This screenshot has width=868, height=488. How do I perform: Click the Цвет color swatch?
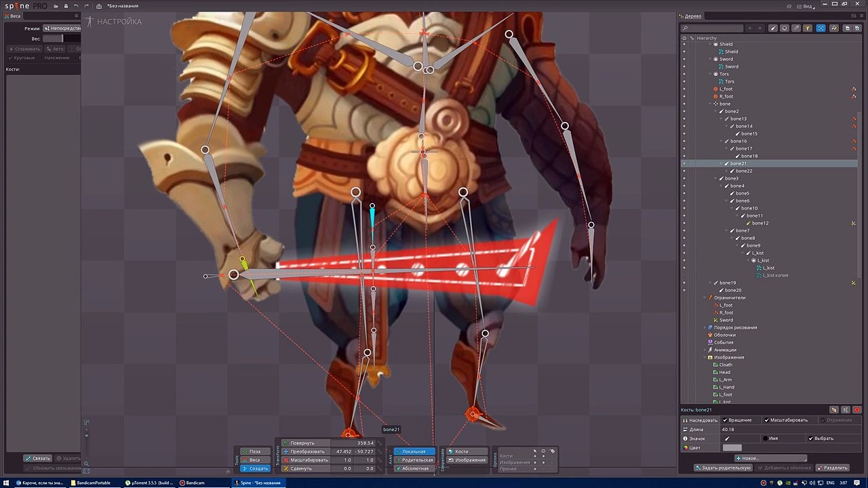pyautogui.click(x=732, y=447)
